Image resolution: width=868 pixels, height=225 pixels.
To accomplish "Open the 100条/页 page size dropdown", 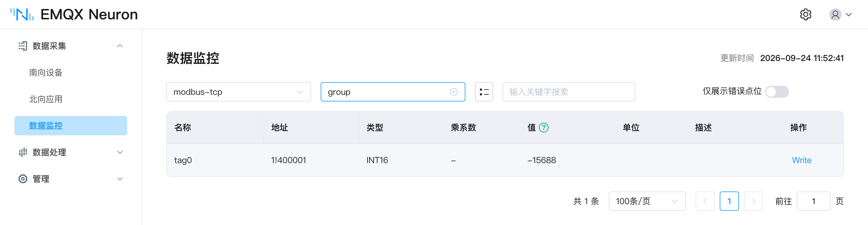I will point(647,201).
